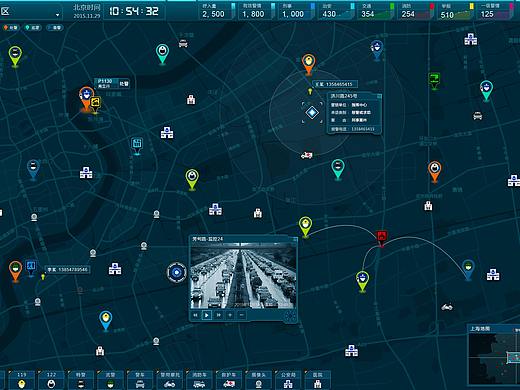Close the incident detail popup

pos(379,96)
